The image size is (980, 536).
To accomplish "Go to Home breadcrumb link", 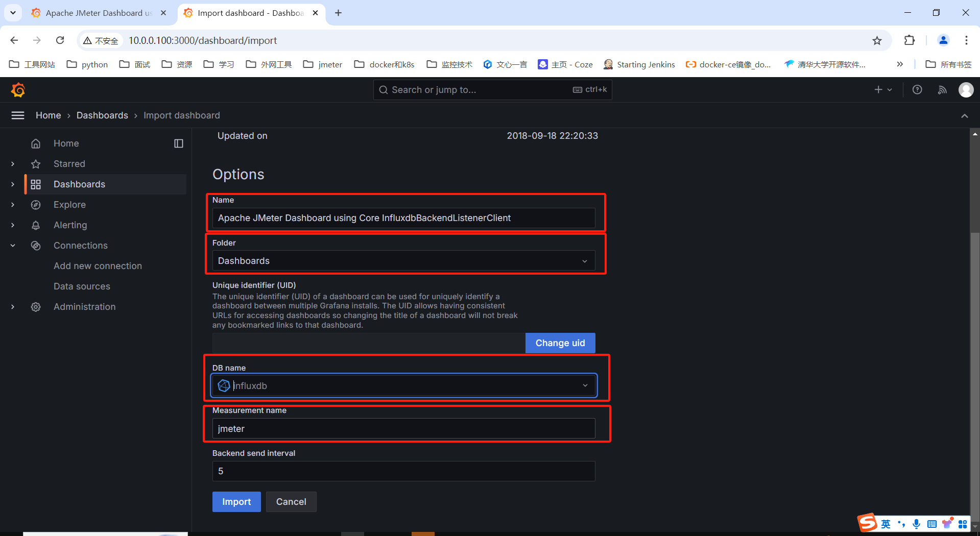I will coord(49,115).
